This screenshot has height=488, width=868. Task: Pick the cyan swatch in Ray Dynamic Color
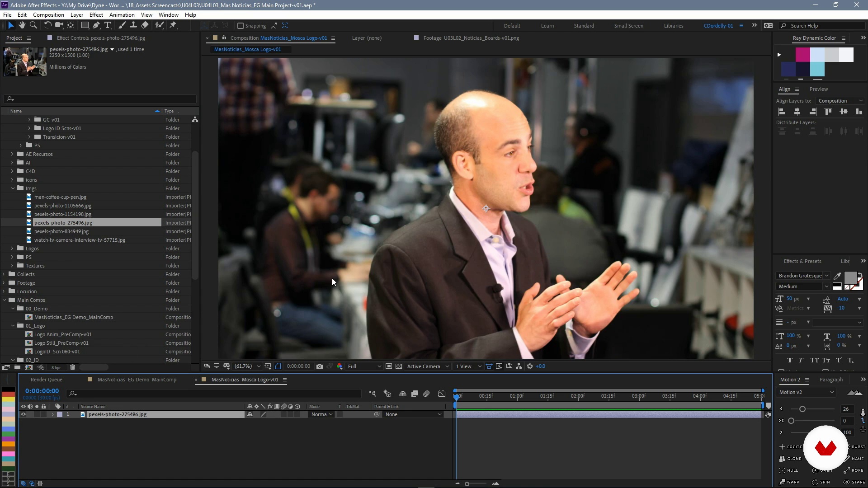click(817, 69)
